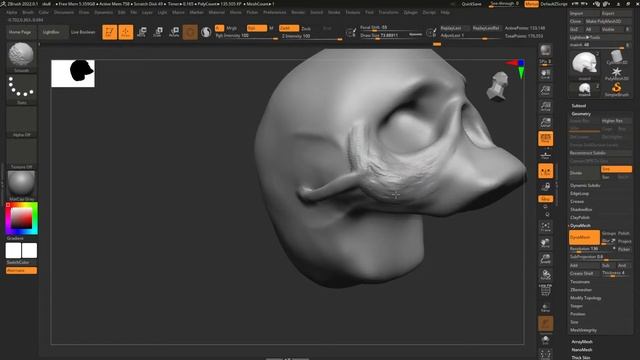Click the Solo mode icon
The height and width of the screenshot is (360, 640).
click(x=545, y=340)
